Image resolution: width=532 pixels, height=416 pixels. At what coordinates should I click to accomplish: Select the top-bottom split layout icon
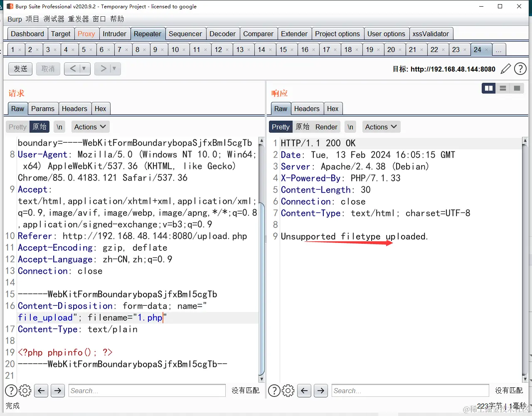(x=503, y=88)
